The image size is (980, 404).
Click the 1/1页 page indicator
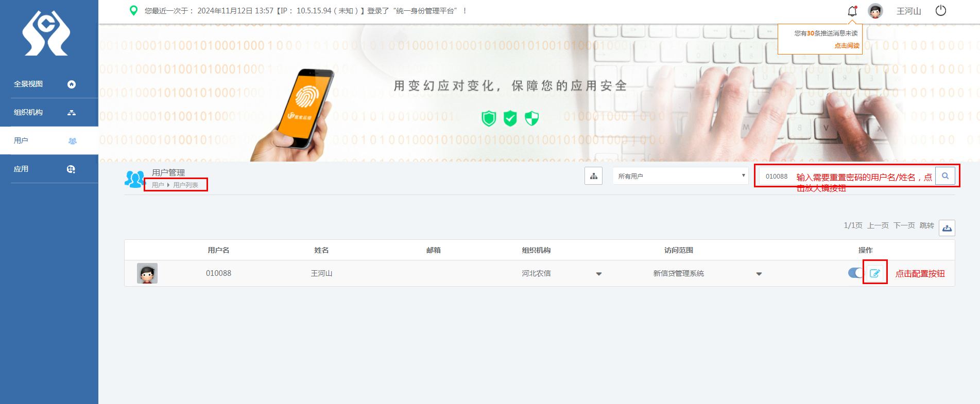[853, 225]
